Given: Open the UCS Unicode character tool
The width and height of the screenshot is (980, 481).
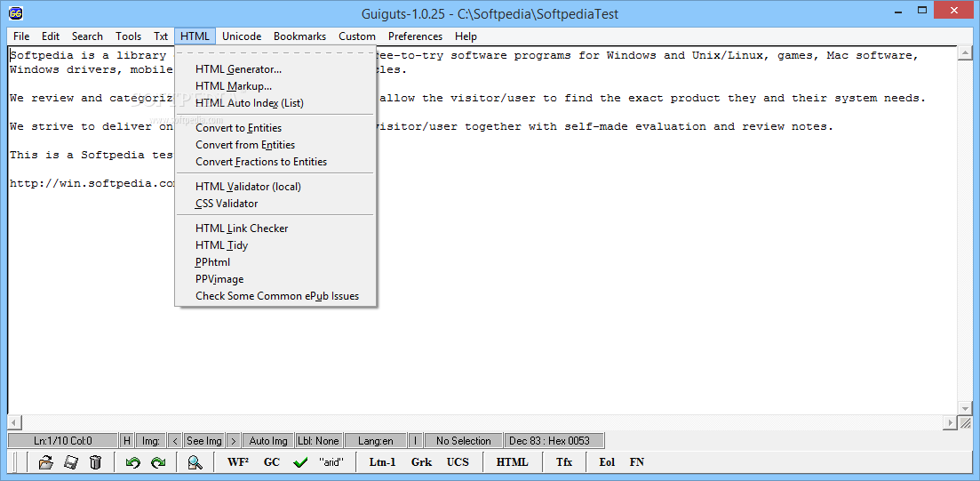Looking at the screenshot, I should [457, 463].
